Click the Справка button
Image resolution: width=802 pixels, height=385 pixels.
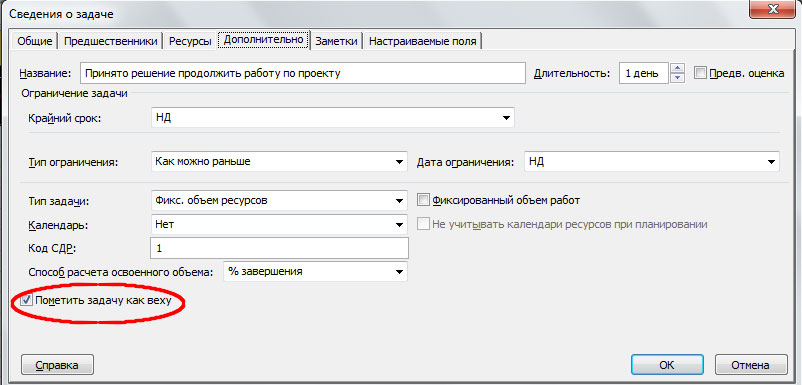coord(57,365)
